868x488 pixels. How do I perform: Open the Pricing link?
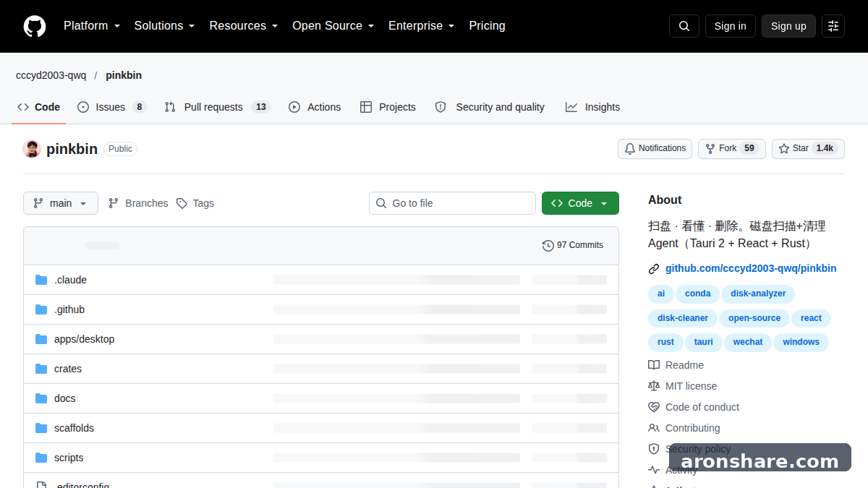(x=487, y=26)
